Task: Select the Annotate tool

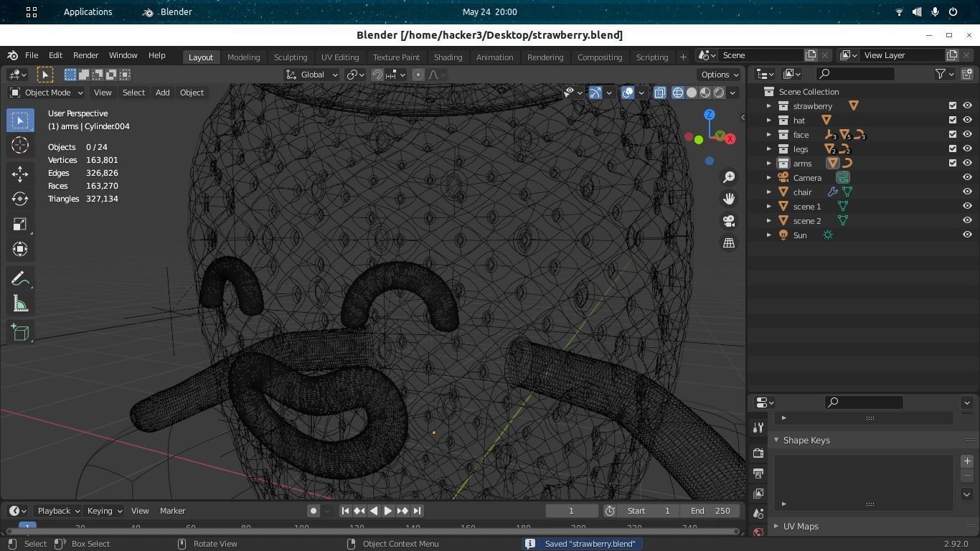Action: coord(20,278)
